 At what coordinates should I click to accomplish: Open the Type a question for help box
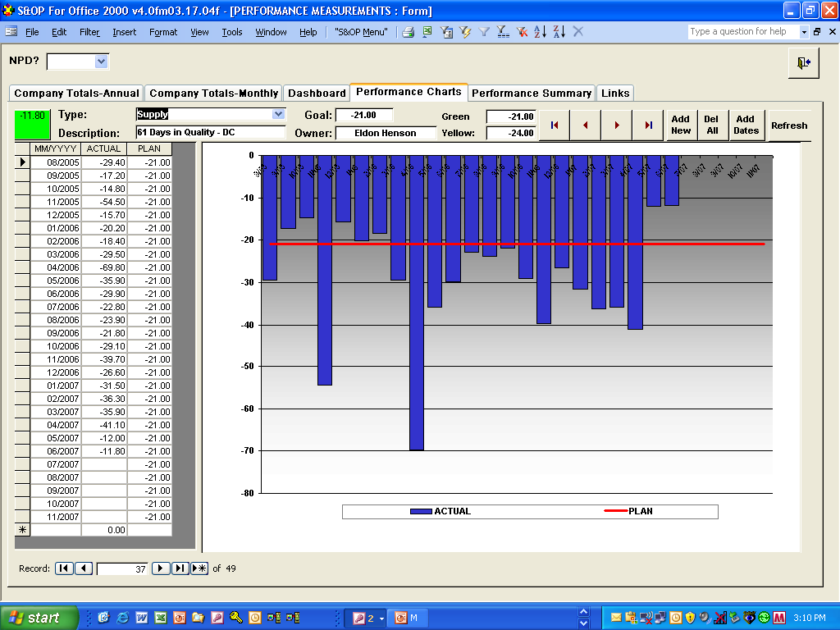738,31
